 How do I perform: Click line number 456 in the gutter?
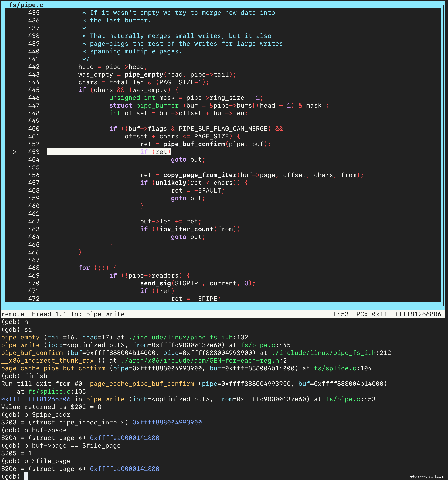34,175
